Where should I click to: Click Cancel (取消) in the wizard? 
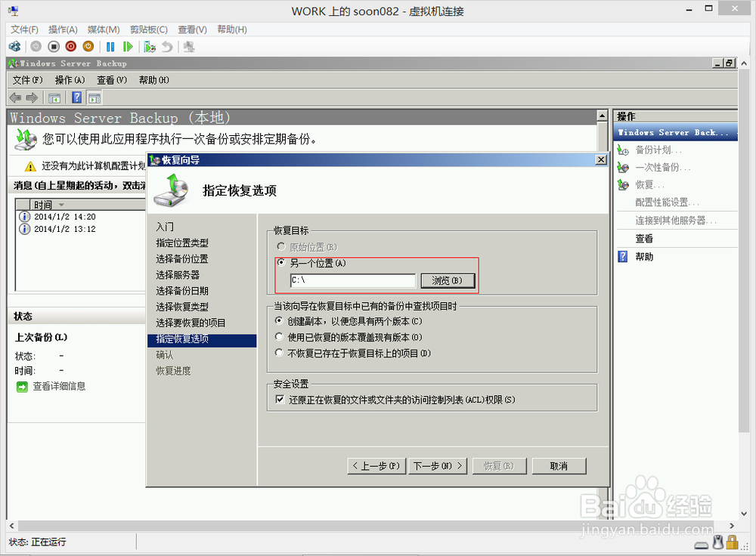559,466
